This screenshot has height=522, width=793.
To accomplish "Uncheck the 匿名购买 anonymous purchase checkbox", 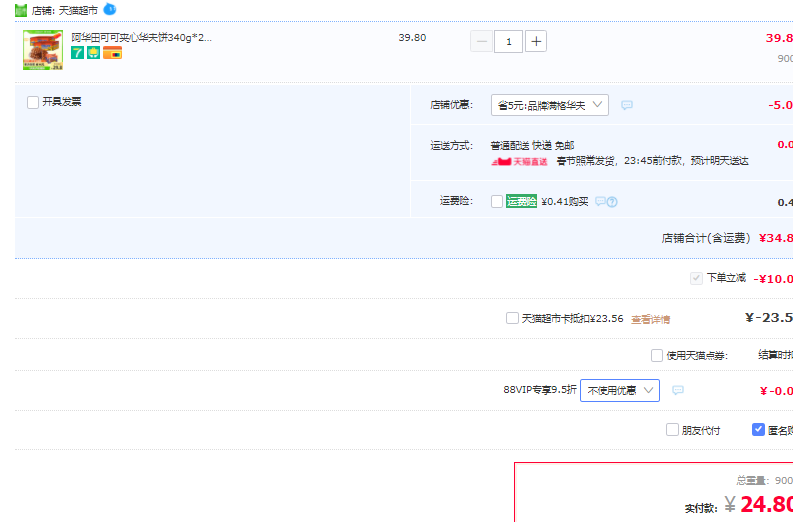I will pyautogui.click(x=758, y=430).
